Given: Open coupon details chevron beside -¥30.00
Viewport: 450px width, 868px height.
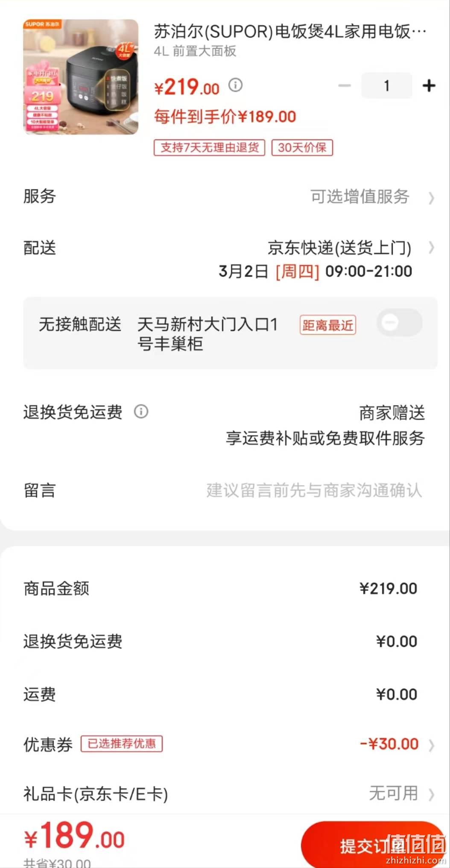Looking at the screenshot, I should pyautogui.click(x=431, y=745).
